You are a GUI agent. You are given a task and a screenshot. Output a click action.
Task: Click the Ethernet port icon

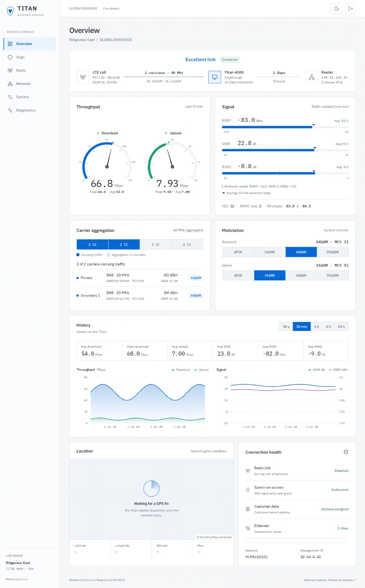(x=248, y=528)
